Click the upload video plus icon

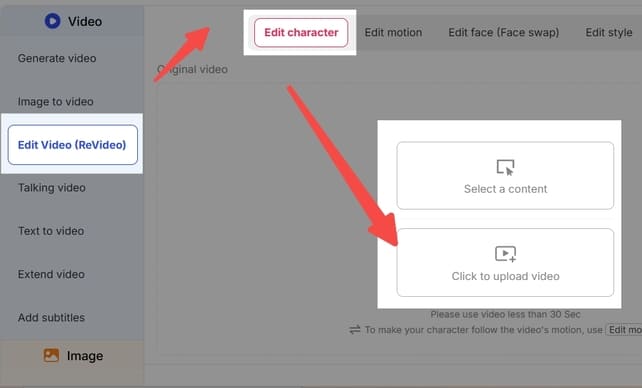pos(505,254)
